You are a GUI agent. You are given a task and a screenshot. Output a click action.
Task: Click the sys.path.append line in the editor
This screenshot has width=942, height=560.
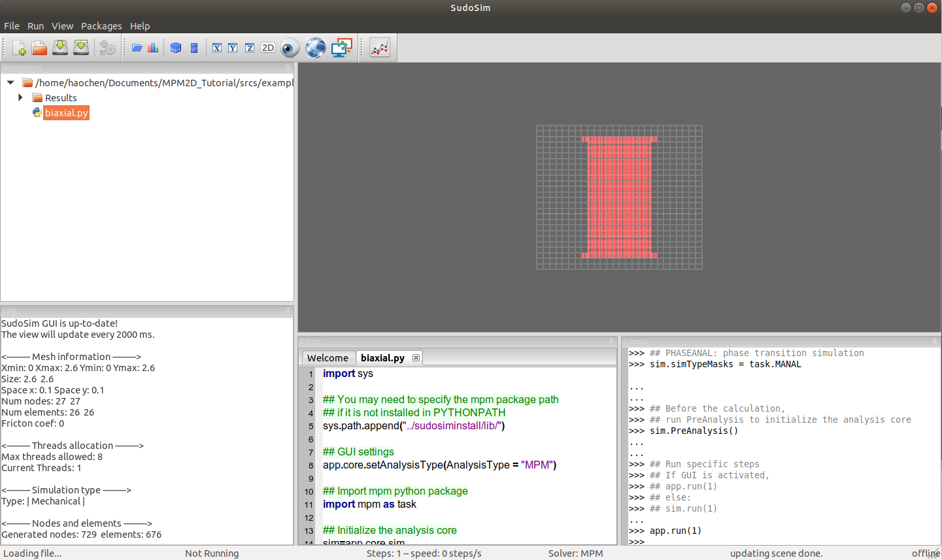pos(414,426)
